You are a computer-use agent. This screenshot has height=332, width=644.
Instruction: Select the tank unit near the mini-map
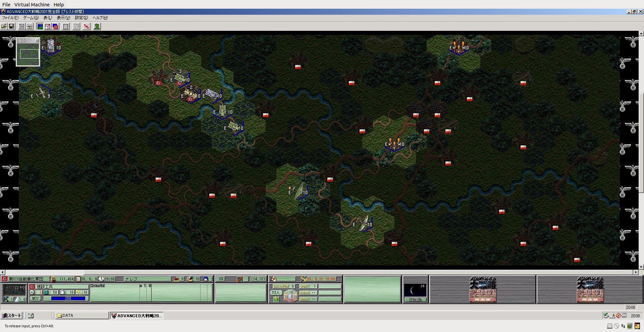click(x=51, y=45)
